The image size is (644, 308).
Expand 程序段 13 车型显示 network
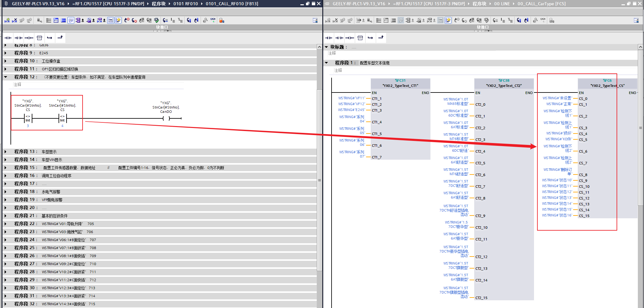[x=6, y=152]
